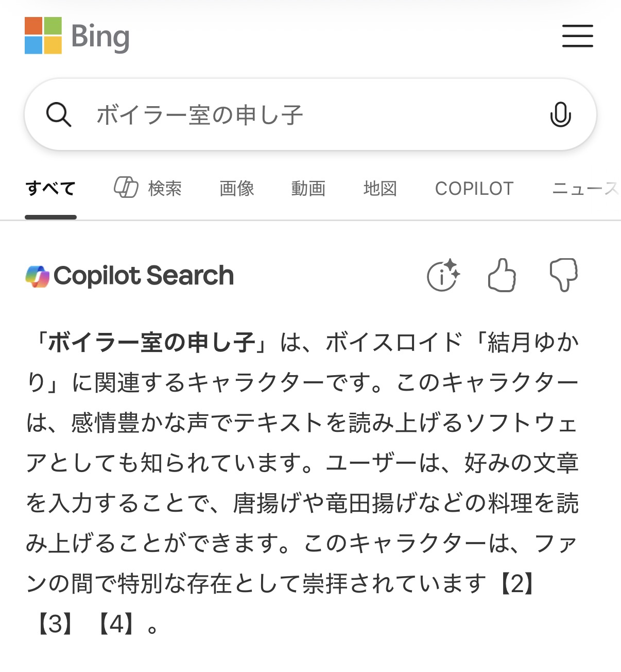Select the 地図 tab

point(380,189)
